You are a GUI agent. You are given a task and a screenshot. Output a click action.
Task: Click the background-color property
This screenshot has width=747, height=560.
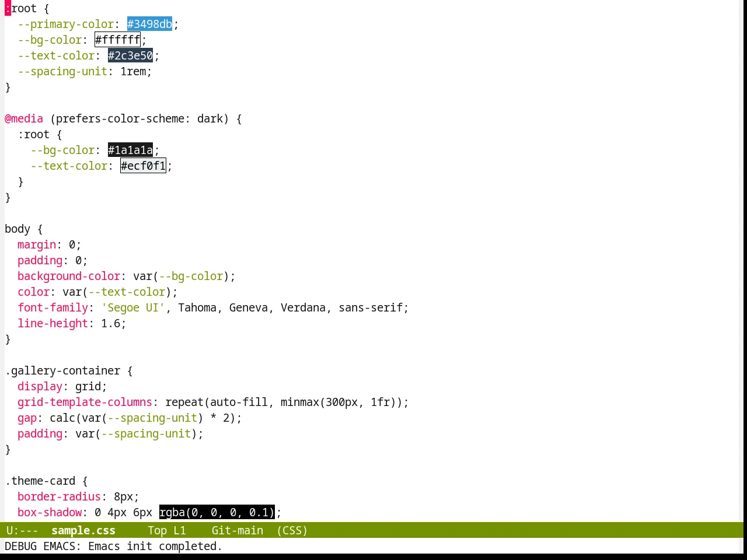(x=69, y=276)
